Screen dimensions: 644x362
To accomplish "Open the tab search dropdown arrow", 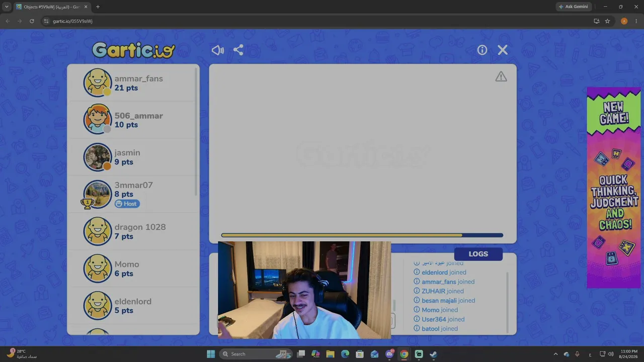I will click(x=7, y=7).
